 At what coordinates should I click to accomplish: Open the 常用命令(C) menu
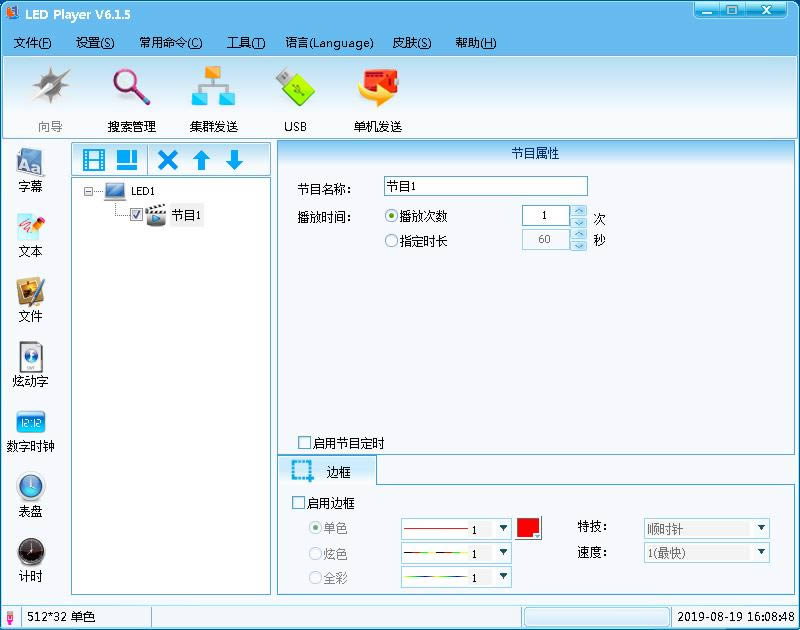tap(170, 43)
